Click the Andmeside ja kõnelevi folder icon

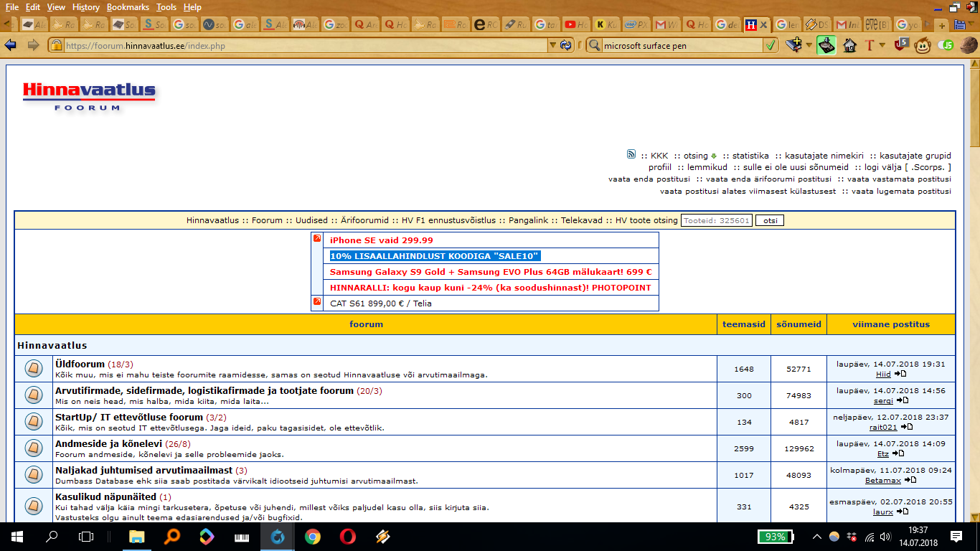[33, 448]
